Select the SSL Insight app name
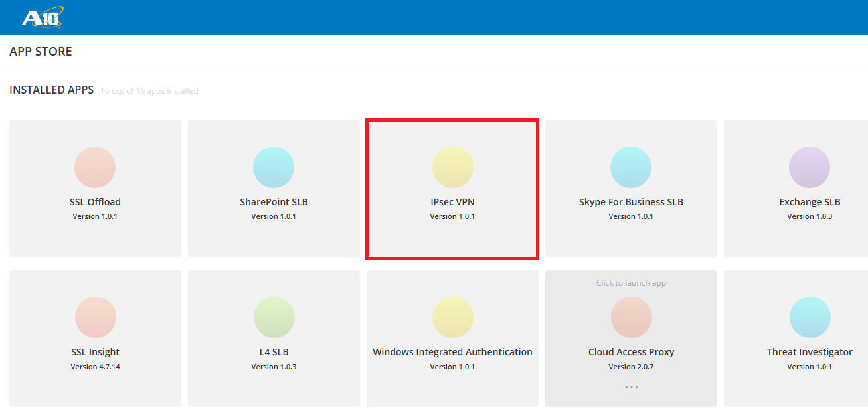 point(95,352)
